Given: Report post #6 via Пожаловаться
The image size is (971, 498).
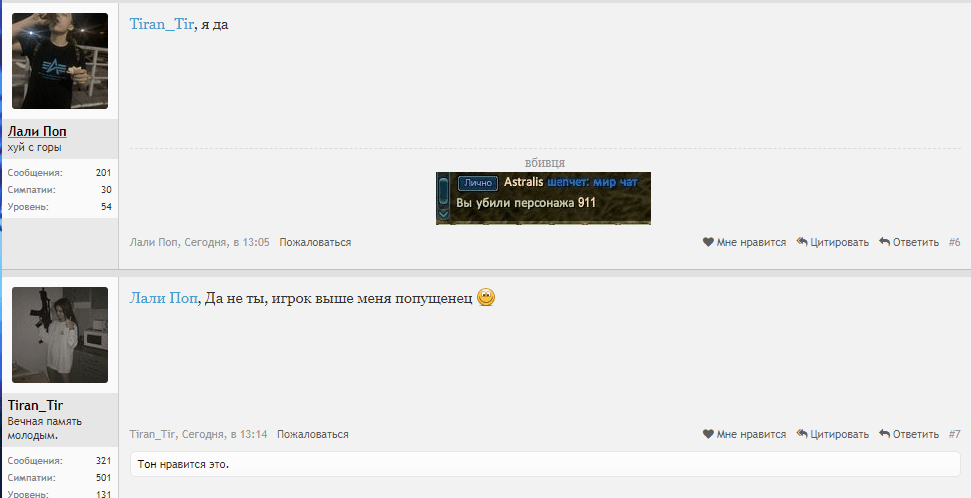Looking at the screenshot, I should [x=315, y=242].
